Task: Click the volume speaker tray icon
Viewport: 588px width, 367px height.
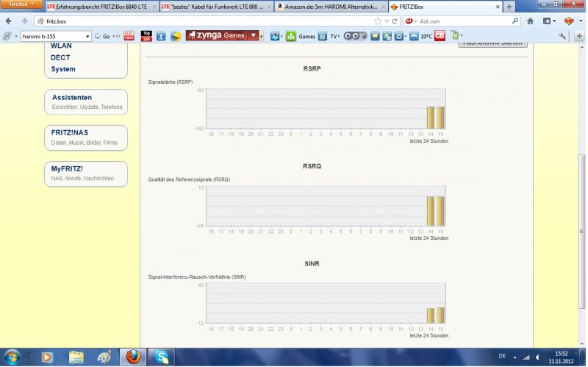Action: [x=538, y=357]
